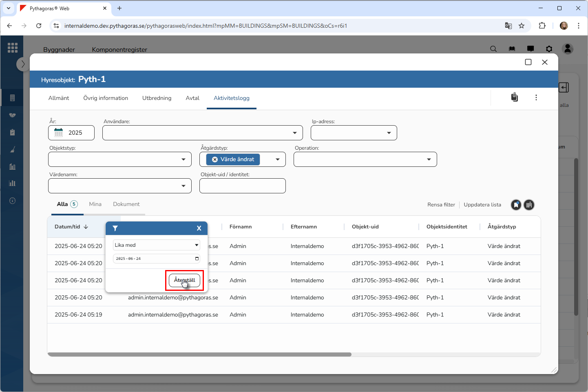
Task: Click the Objekt-uid / identitet input field
Action: click(242, 186)
